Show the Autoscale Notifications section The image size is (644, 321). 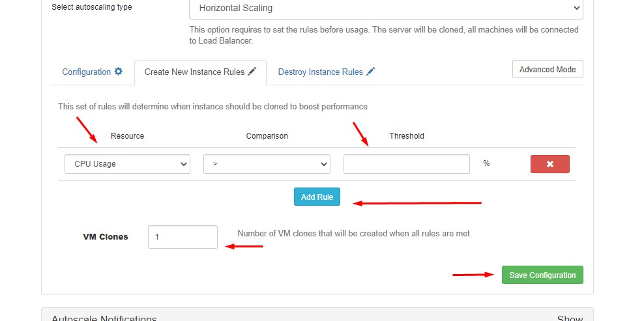pos(570,318)
